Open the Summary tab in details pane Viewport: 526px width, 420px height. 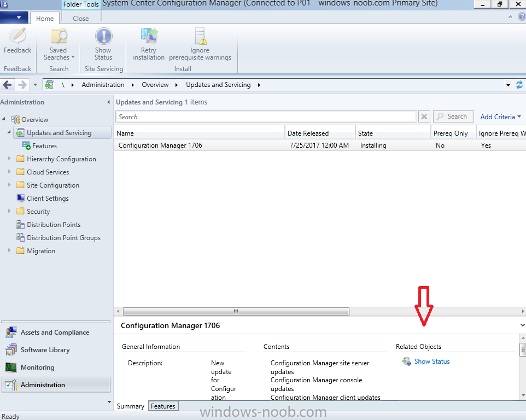click(x=131, y=406)
